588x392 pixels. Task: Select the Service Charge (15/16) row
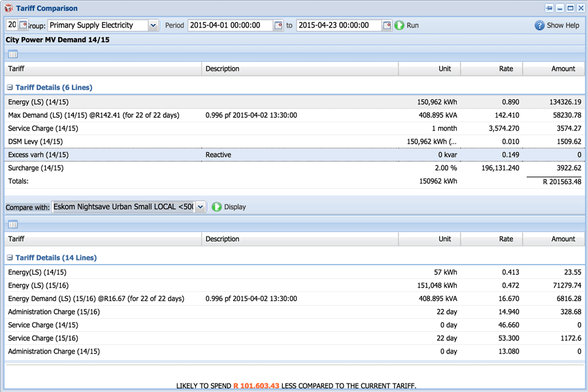295,338
